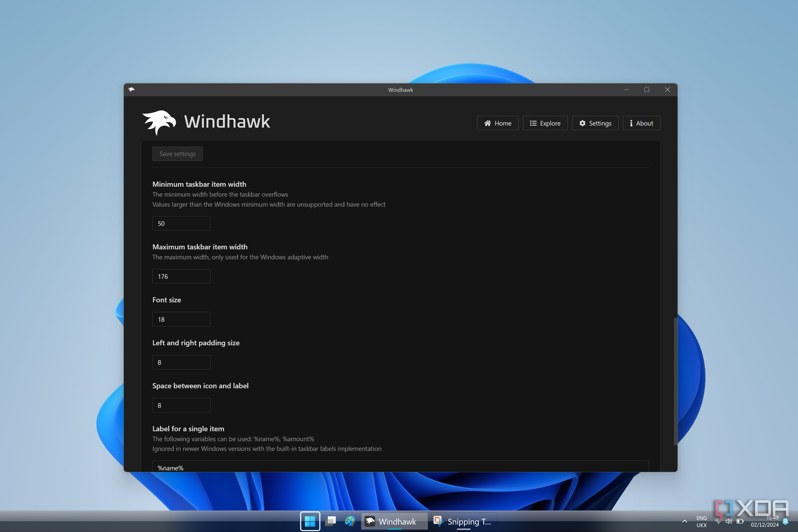The width and height of the screenshot is (798, 532).
Task: Click the large Windhawk header wordmark
Action: coord(227,121)
